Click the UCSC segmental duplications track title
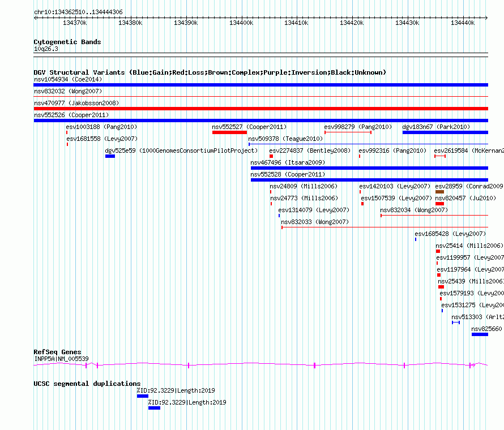 pos(87,384)
